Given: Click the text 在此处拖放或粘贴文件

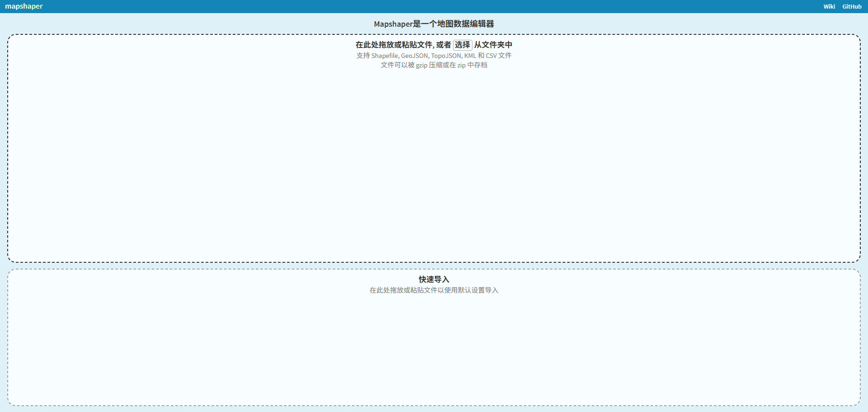Looking at the screenshot, I should [x=392, y=45].
